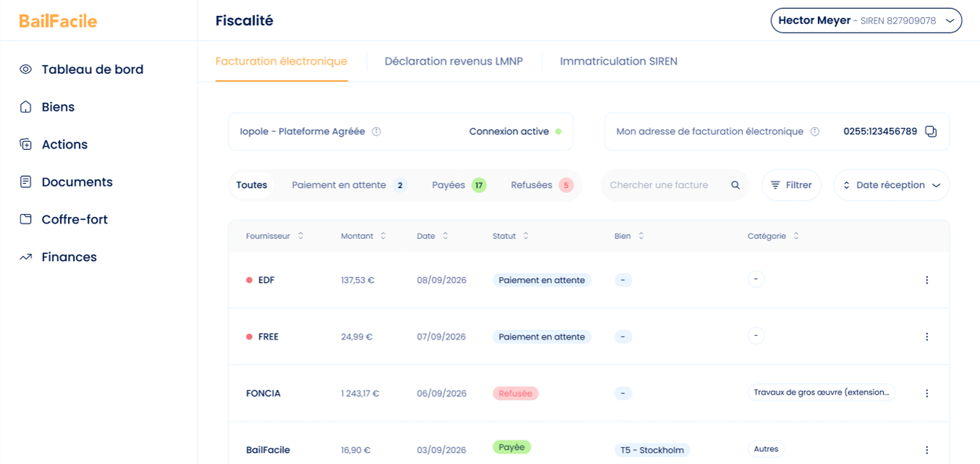Open the options menu for the FREE invoice

pyautogui.click(x=927, y=337)
